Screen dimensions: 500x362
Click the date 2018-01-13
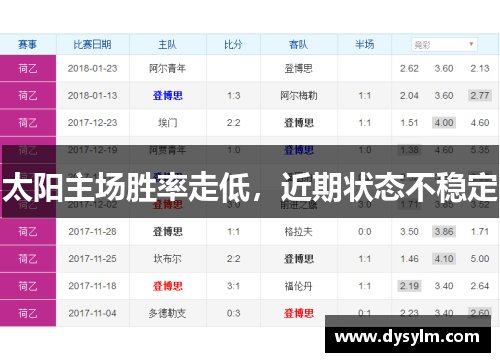tap(92, 96)
